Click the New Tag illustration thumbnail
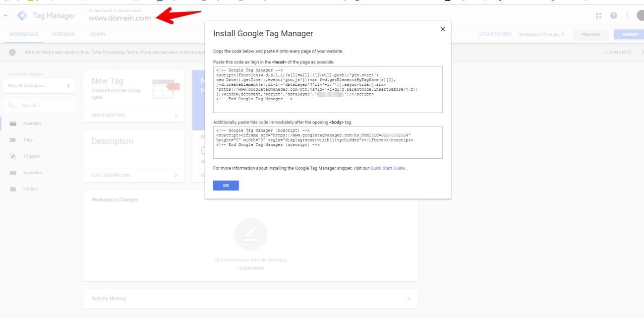Viewport: 644px width, 319px height. point(166,88)
